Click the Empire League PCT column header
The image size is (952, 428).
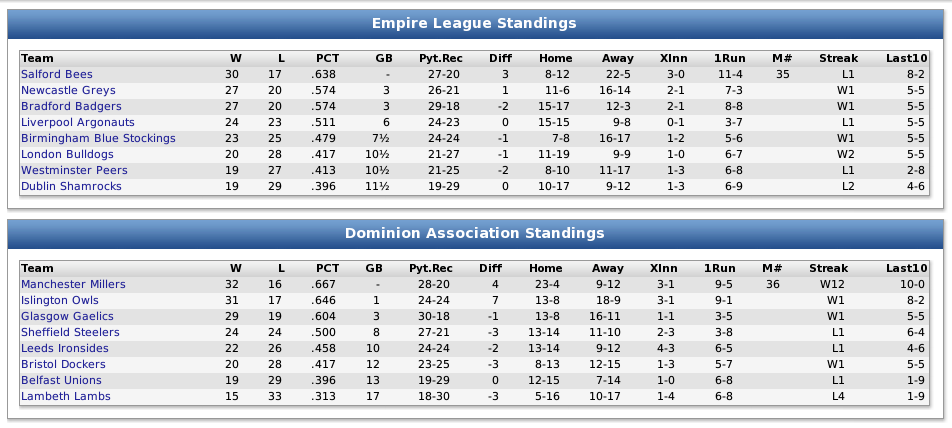click(x=327, y=58)
